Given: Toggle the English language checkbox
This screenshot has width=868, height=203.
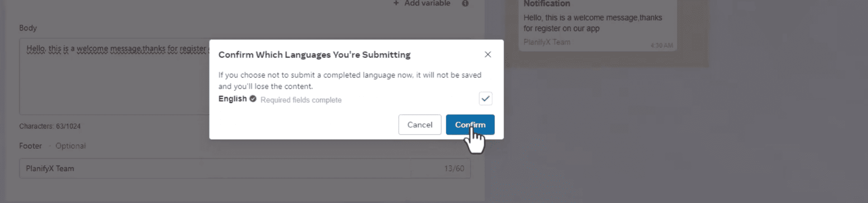Looking at the screenshot, I should (486, 98).
